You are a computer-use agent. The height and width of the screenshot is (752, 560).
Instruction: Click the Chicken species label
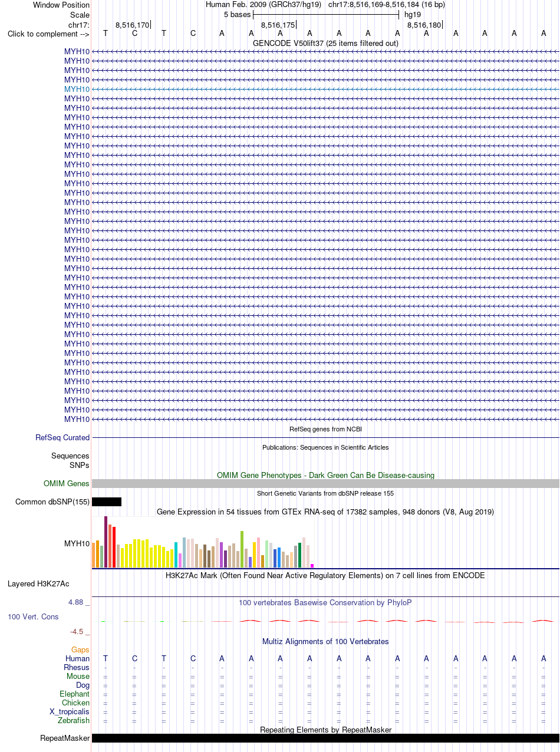(76, 702)
